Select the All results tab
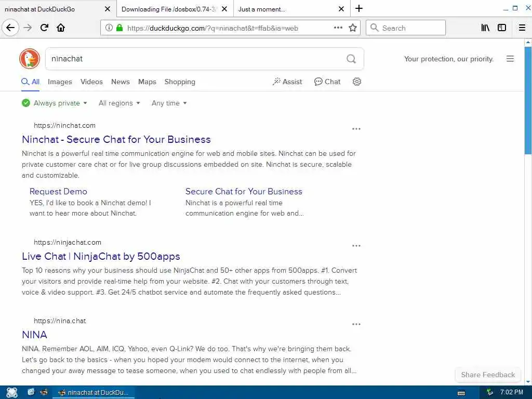The image size is (532, 399). [x=31, y=82]
